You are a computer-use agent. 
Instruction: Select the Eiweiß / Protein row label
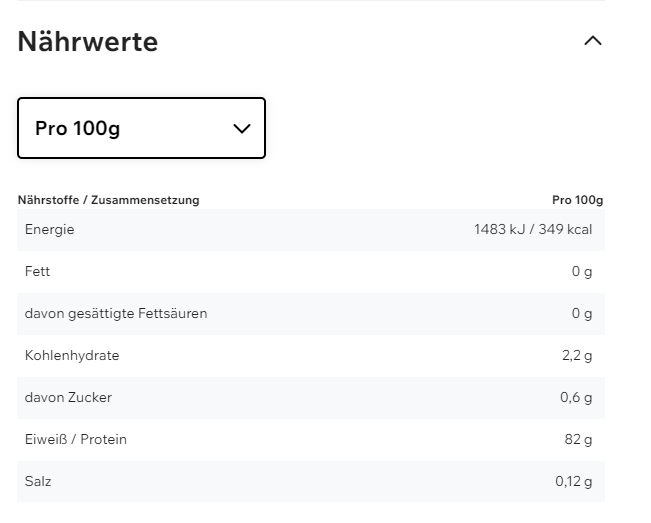[76, 440]
